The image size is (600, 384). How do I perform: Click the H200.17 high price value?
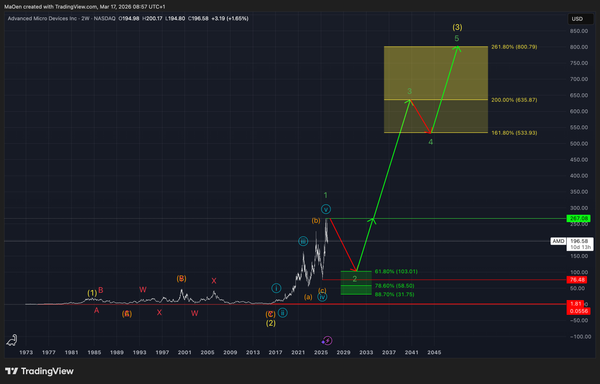pyautogui.click(x=152, y=18)
